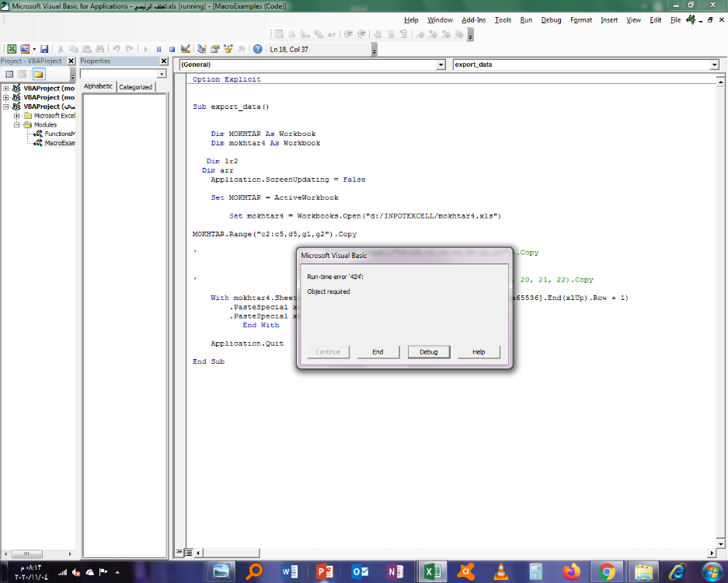
Task: Open Find with the binoculars icon
Action: click(x=99, y=49)
